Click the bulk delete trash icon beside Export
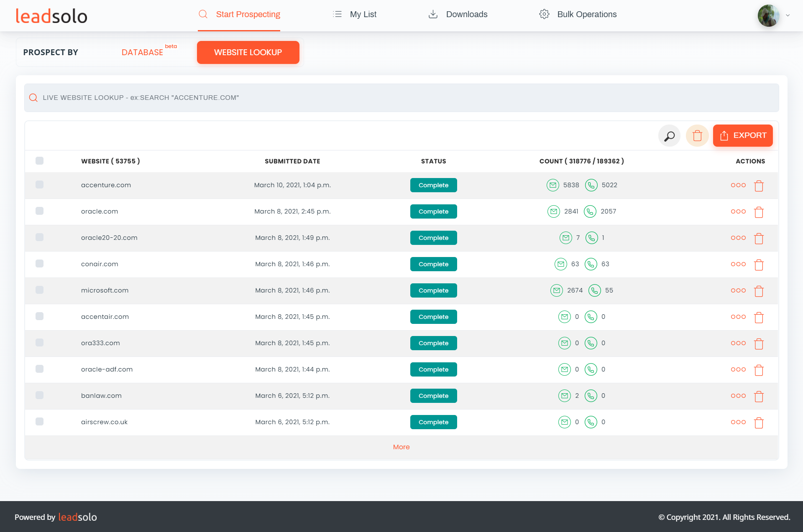The image size is (803, 532). pyautogui.click(x=697, y=136)
